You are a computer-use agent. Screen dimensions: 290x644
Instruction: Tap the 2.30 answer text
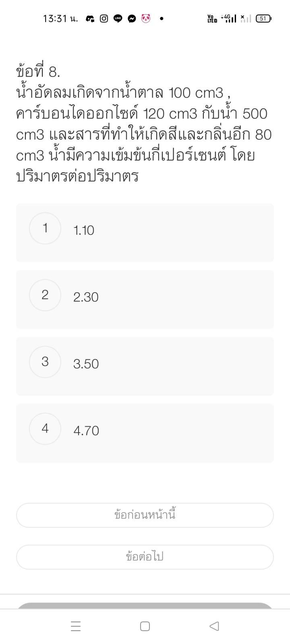86,297
